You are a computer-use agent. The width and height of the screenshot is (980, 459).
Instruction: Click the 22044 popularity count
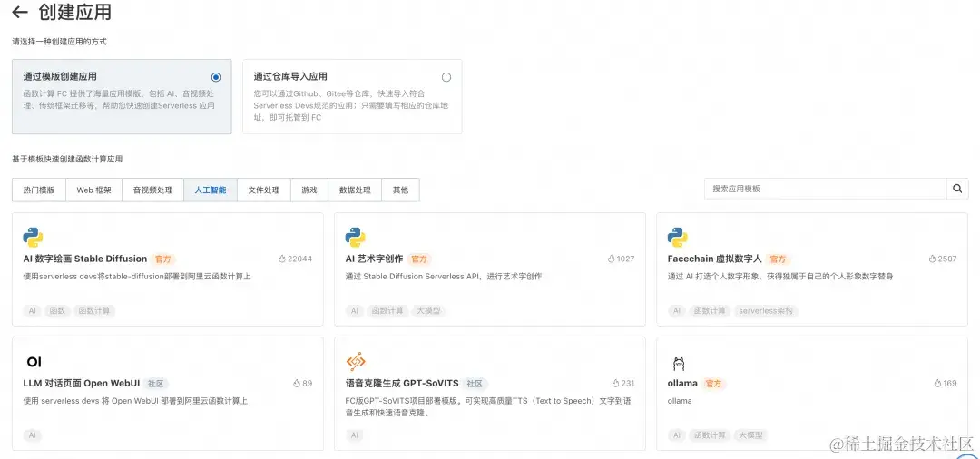300,259
